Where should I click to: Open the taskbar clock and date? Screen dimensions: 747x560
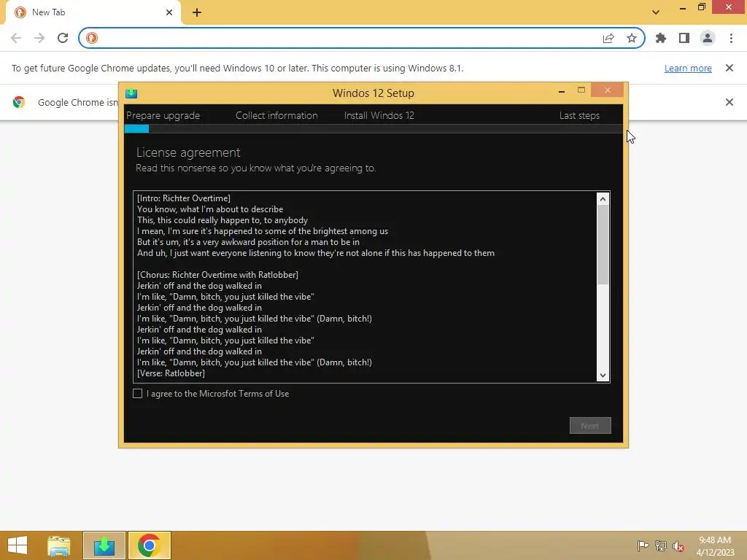click(715, 545)
